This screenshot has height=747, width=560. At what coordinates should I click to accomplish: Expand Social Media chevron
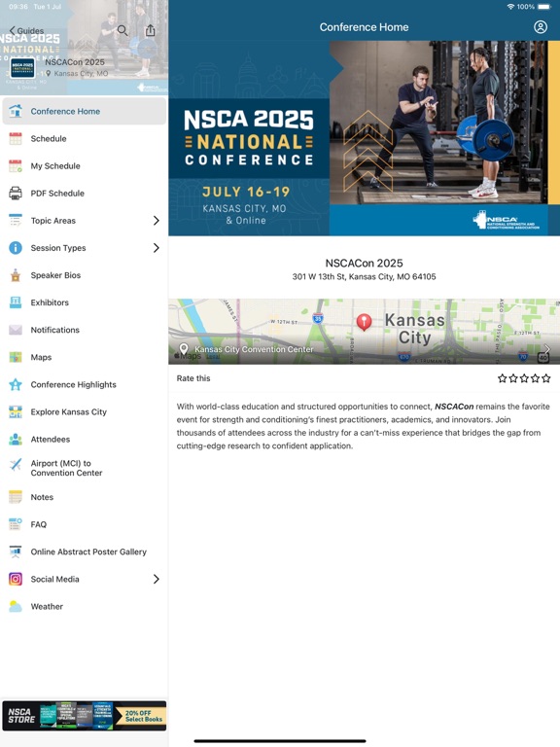click(x=157, y=579)
